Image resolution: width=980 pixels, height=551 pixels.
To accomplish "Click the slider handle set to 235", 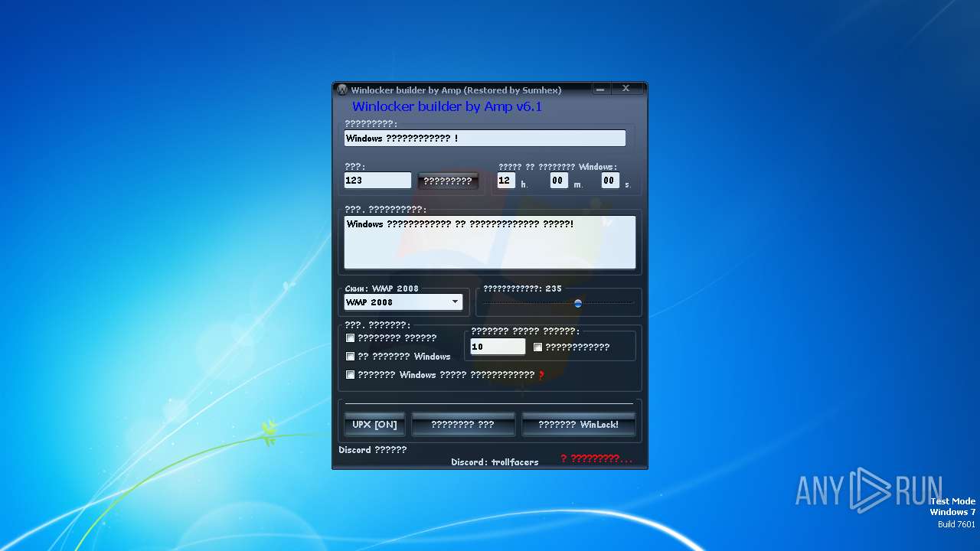I will click(578, 303).
